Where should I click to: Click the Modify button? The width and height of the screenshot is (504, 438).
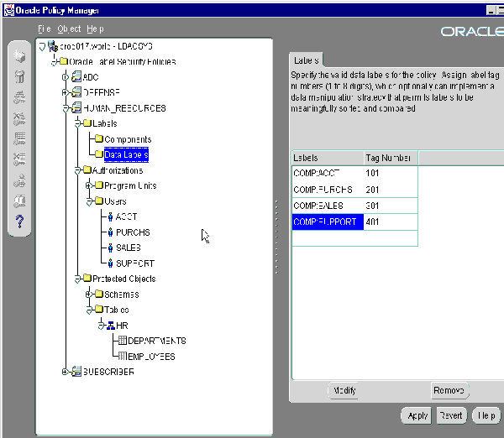pyautogui.click(x=344, y=391)
